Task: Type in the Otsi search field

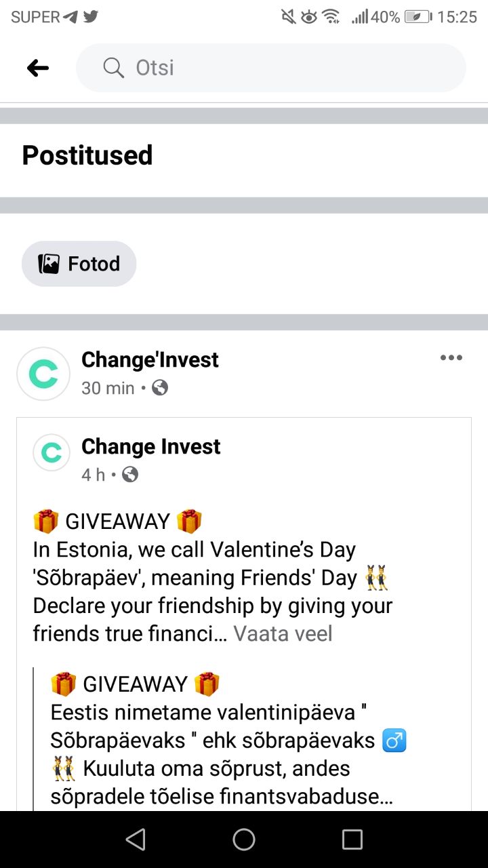Action: [x=285, y=68]
